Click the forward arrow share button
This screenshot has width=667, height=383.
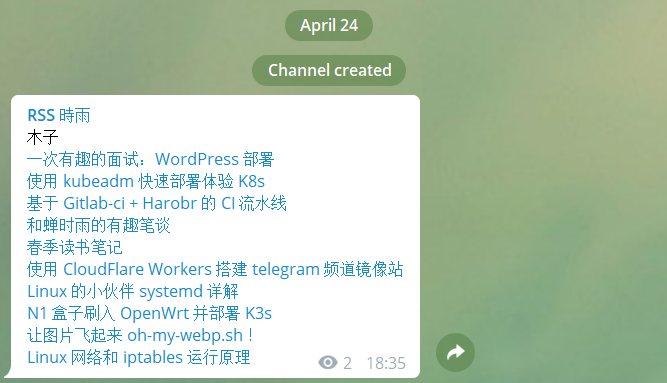pos(455,352)
